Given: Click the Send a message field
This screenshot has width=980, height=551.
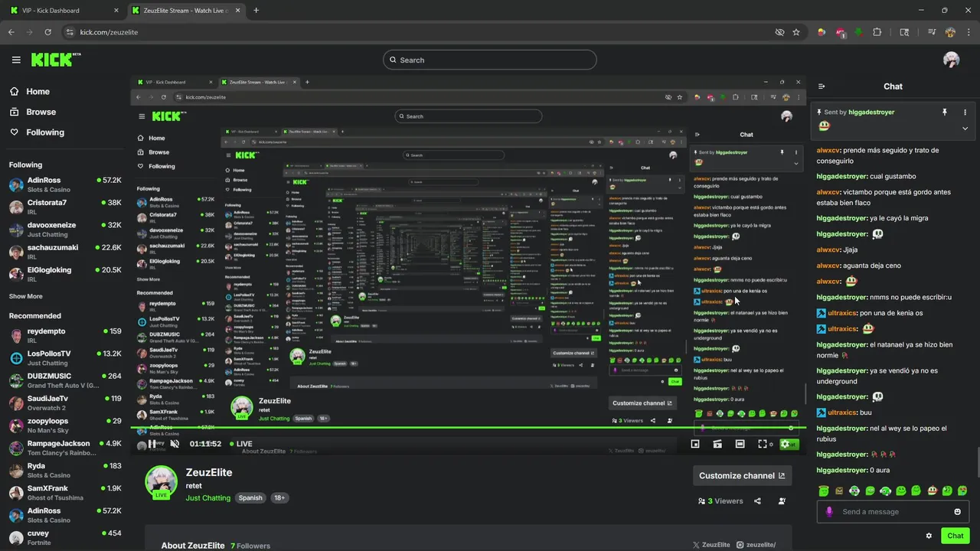Looking at the screenshot, I should [893, 511].
